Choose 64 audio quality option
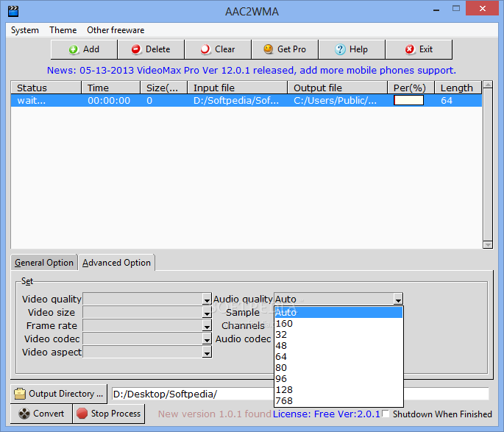 click(x=338, y=357)
